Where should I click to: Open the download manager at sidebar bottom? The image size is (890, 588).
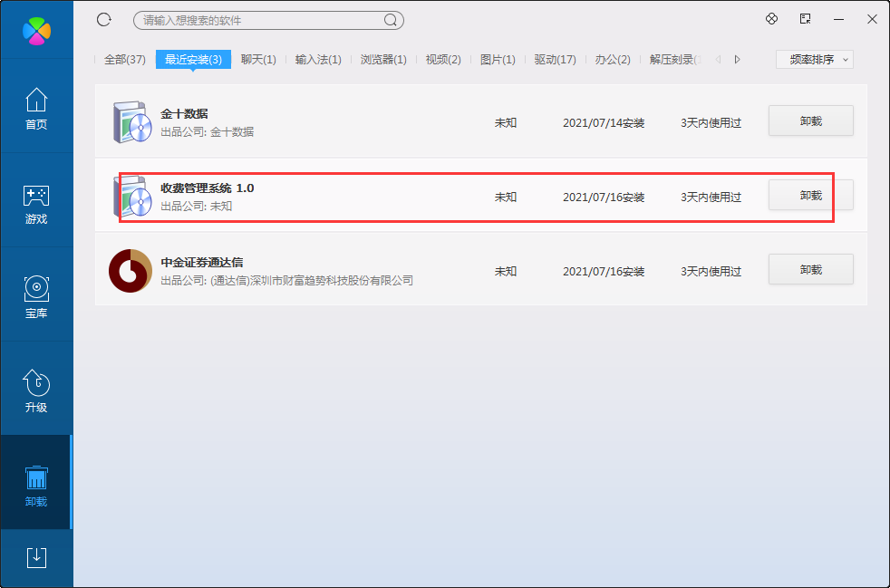(x=37, y=558)
